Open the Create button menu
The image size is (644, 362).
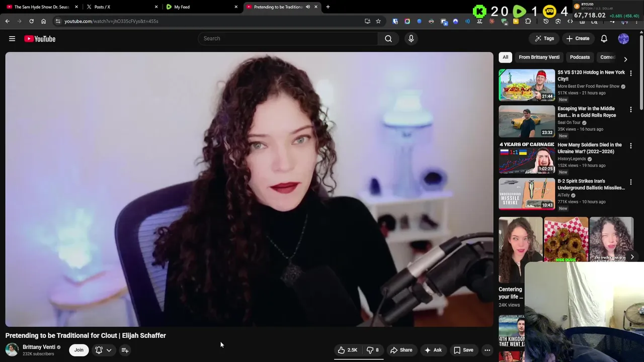pos(578,39)
